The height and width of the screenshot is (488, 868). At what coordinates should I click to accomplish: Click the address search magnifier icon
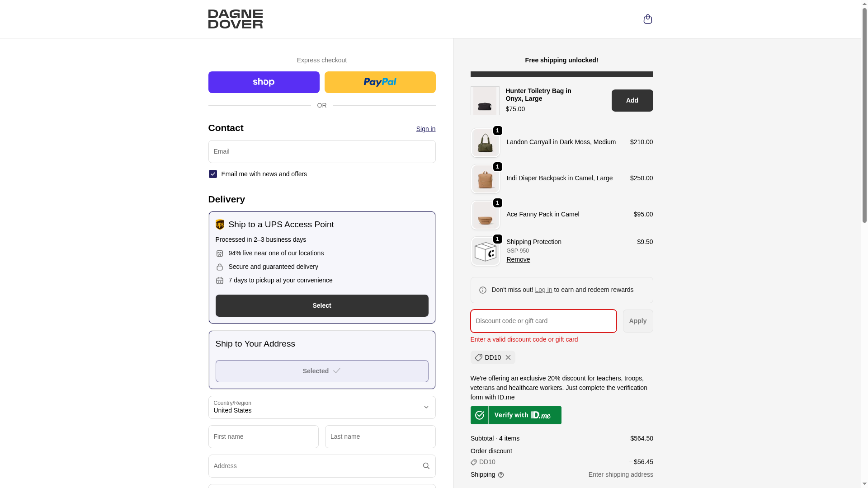426,466
